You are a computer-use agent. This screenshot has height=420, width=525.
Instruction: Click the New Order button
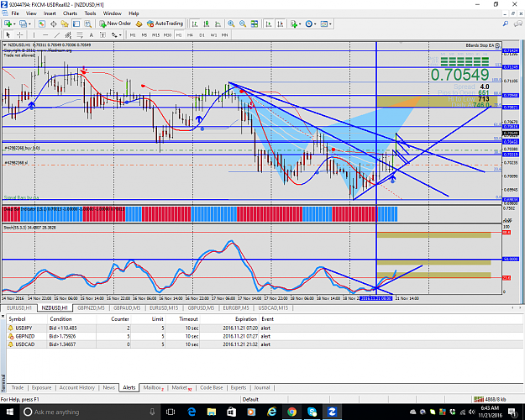tap(115, 24)
